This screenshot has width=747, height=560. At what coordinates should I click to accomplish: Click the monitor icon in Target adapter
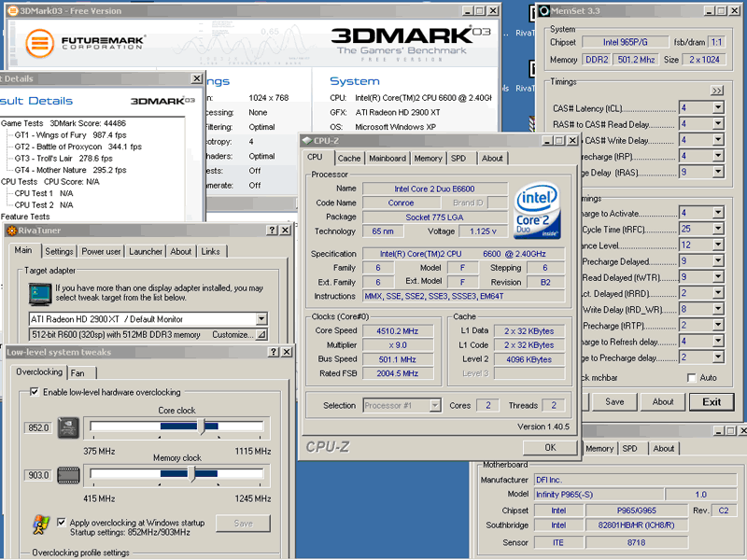tap(40, 294)
